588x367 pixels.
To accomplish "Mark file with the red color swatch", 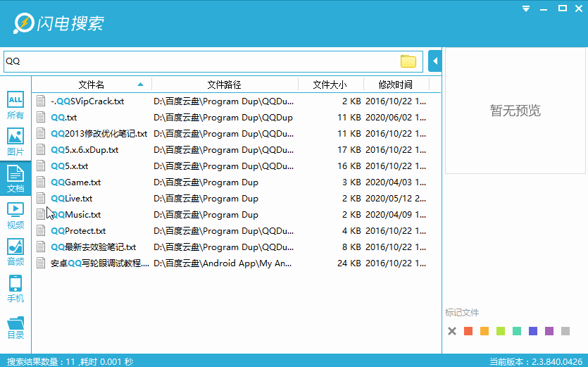I will pos(468,331).
